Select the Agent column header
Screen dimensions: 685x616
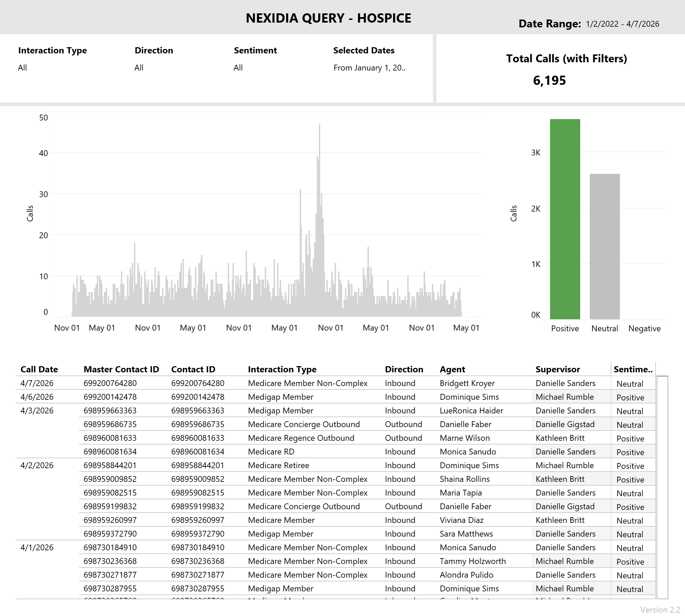tap(452, 369)
